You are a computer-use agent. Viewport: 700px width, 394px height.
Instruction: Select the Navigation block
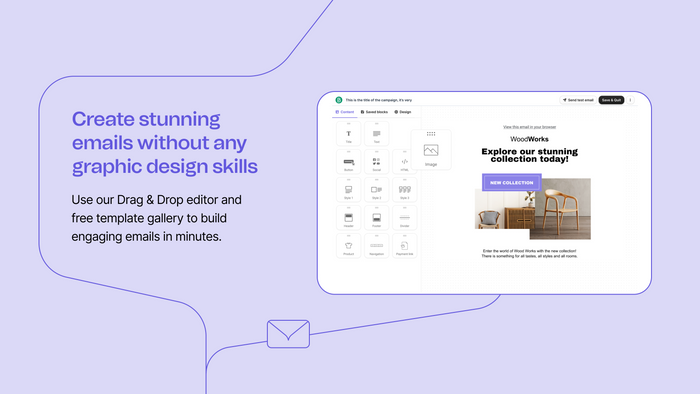click(x=376, y=246)
